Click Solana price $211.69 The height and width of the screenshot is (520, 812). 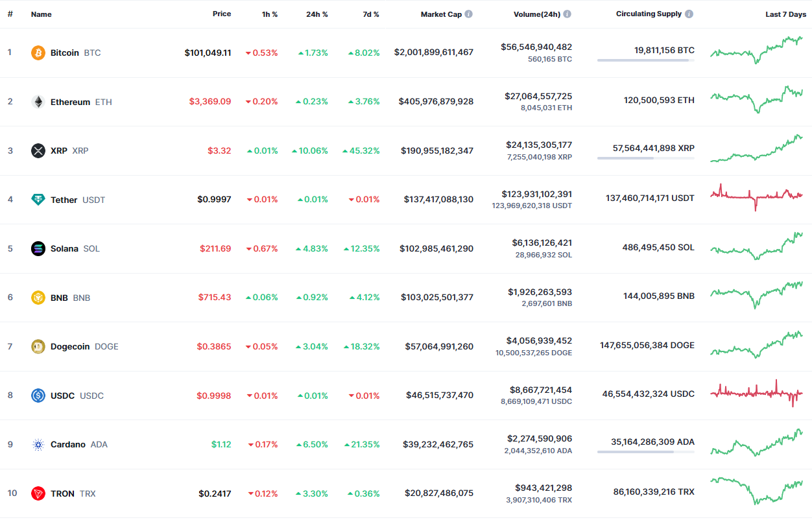pyautogui.click(x=215, y=248)
